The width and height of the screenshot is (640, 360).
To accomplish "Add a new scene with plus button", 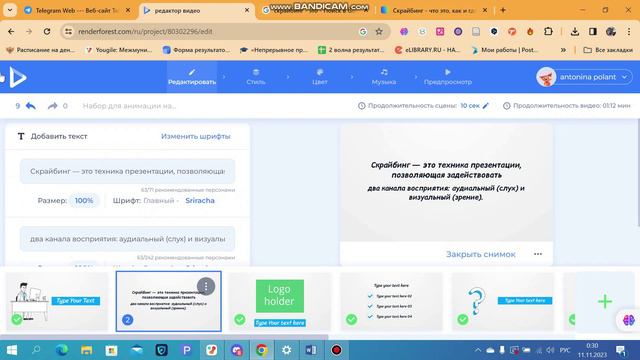I will click(x=605, y=302).
